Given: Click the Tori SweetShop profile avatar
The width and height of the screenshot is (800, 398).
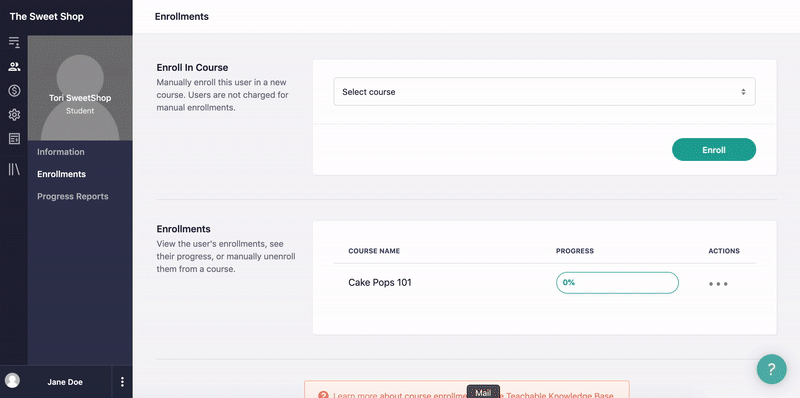Looking at the screenshot, I should point(80,88).
